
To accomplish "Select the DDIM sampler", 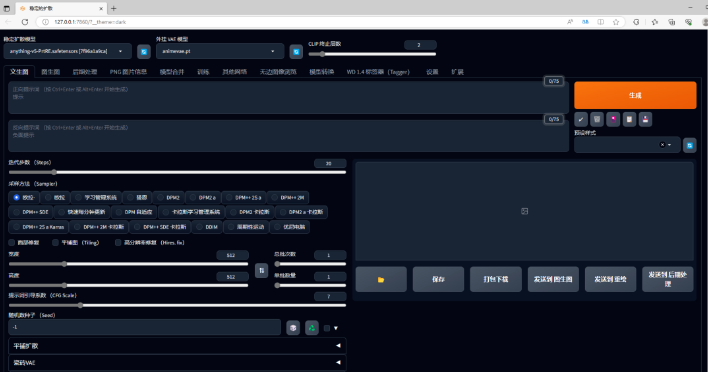I will point(207,227).
